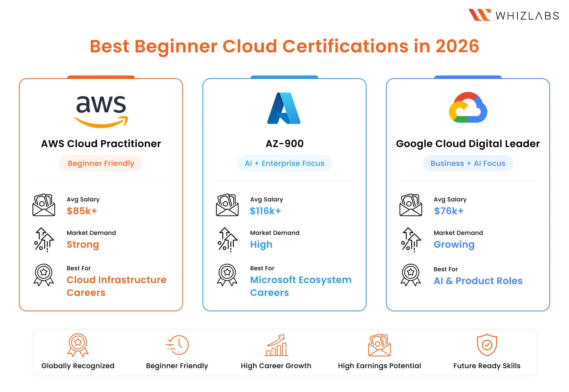Click the AWS card salary envelope icon

click(44, 205)
